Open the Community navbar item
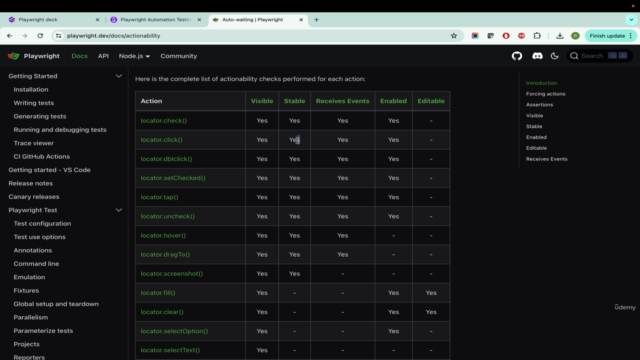640x360 pixels. 178,56
